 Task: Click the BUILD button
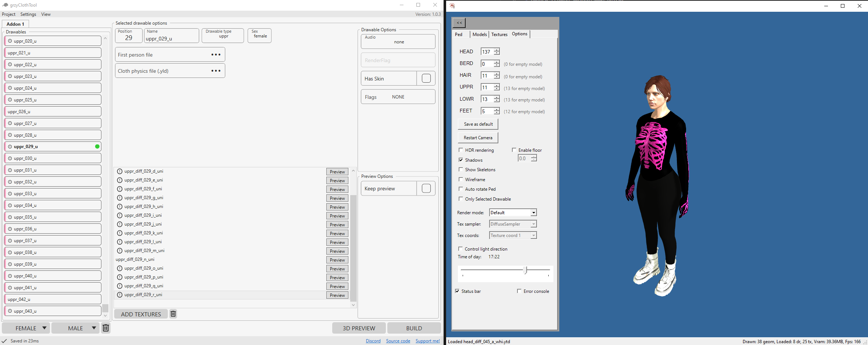[414, 328]
